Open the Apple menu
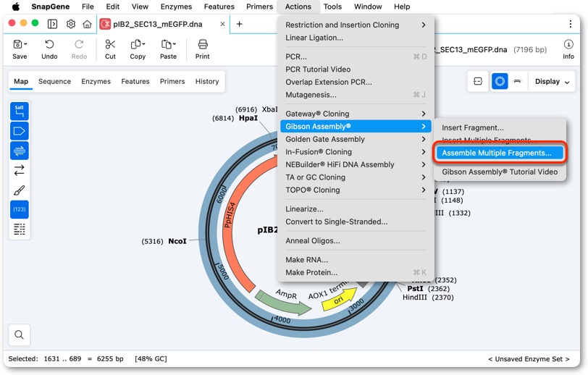The width and height of the screenshot is (588, 375). [x=16, y=7]
